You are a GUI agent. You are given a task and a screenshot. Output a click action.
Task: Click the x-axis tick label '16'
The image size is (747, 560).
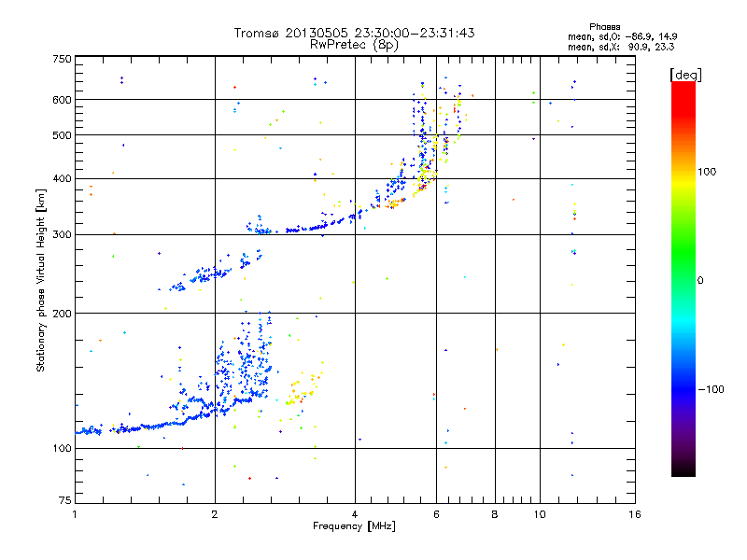click(x=635, y=514)
